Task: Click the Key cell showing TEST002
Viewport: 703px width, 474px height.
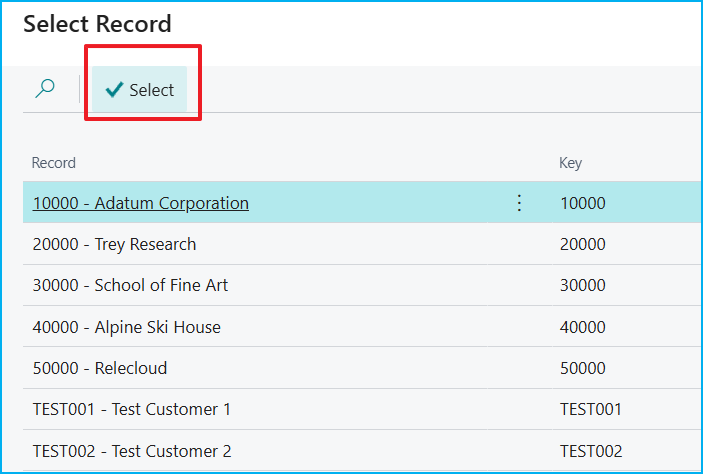Action: [590, 451]
